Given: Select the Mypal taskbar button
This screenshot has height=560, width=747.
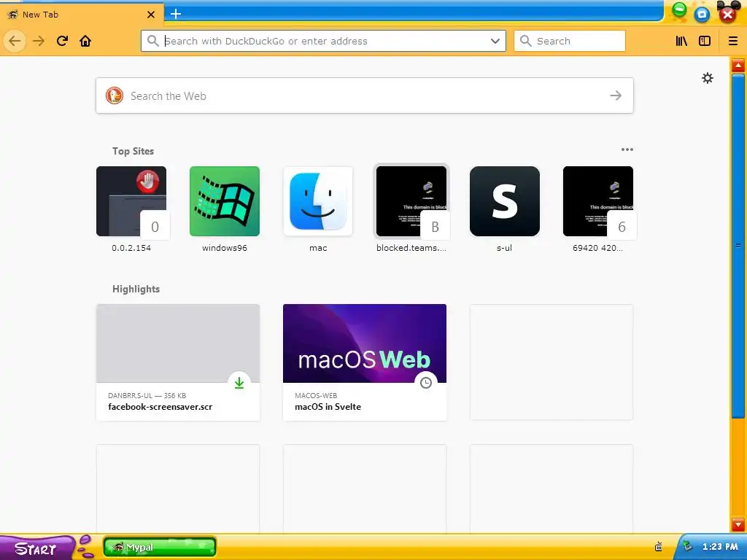Looking at the screenshot, I should pyautogui.click(x=160, y=547).
